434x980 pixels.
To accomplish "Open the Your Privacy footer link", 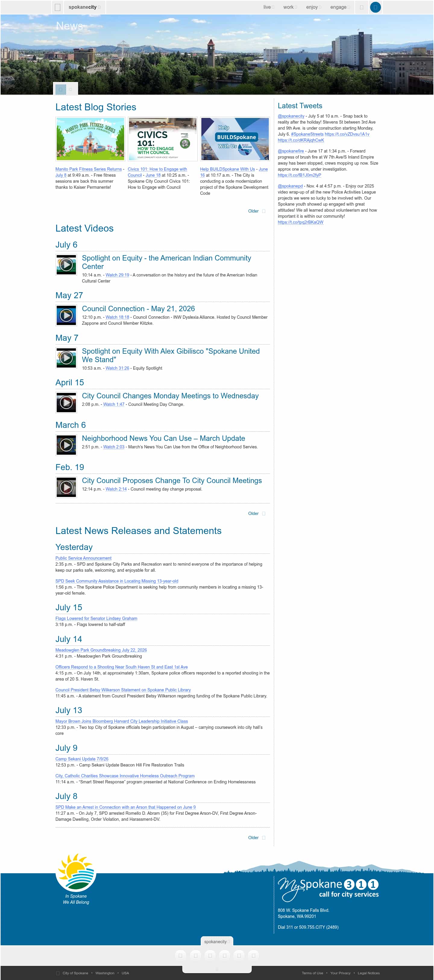I will 341,973.
